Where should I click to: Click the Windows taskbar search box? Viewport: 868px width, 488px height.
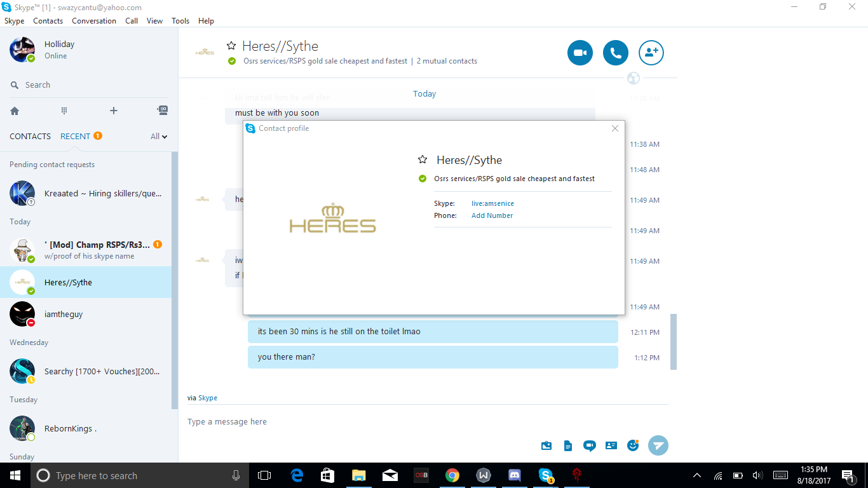(x=139, y=475)
